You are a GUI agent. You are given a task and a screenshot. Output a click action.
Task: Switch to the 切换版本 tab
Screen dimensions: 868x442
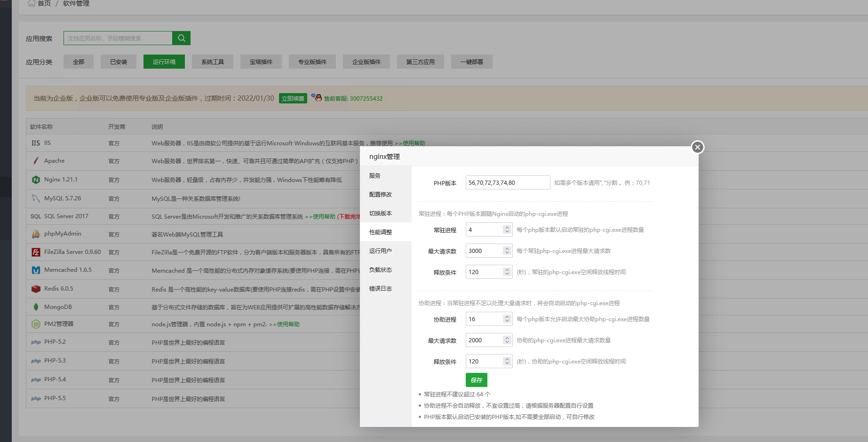(x=386, y=213)
